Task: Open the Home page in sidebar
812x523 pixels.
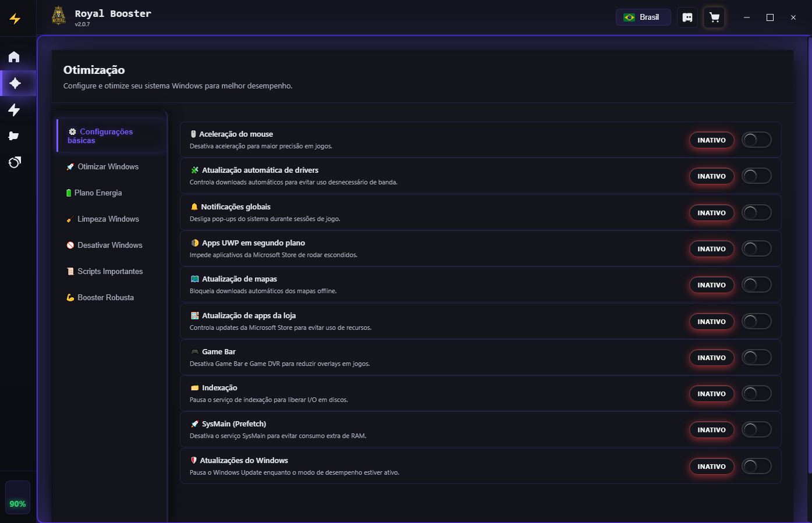Action: (x=14, y=57)
